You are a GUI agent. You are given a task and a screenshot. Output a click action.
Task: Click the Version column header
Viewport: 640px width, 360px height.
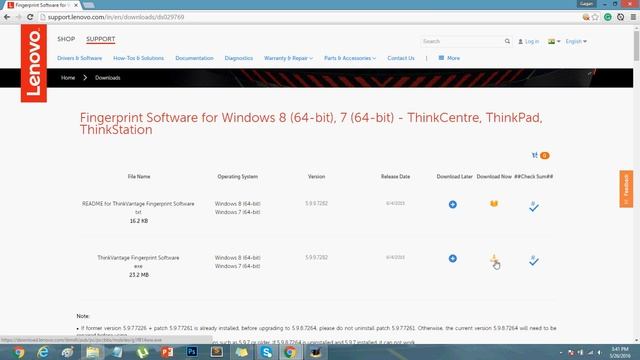pos(316,177)
